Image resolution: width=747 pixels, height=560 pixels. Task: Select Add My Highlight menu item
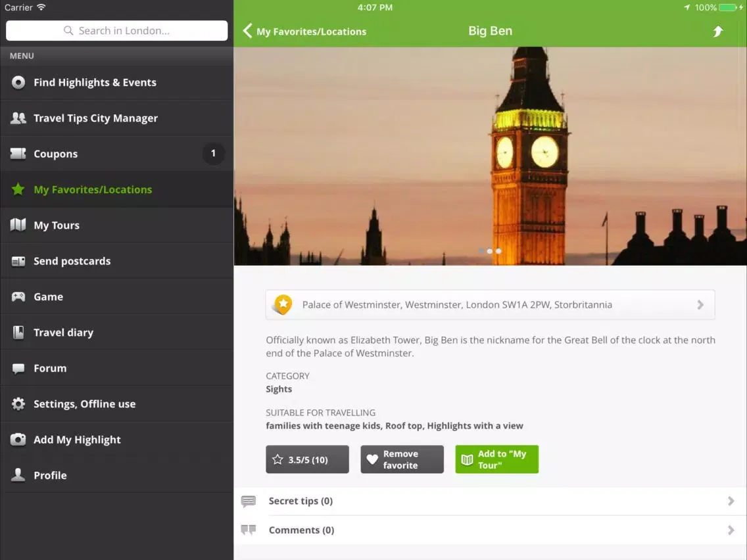tap(117, 440)
